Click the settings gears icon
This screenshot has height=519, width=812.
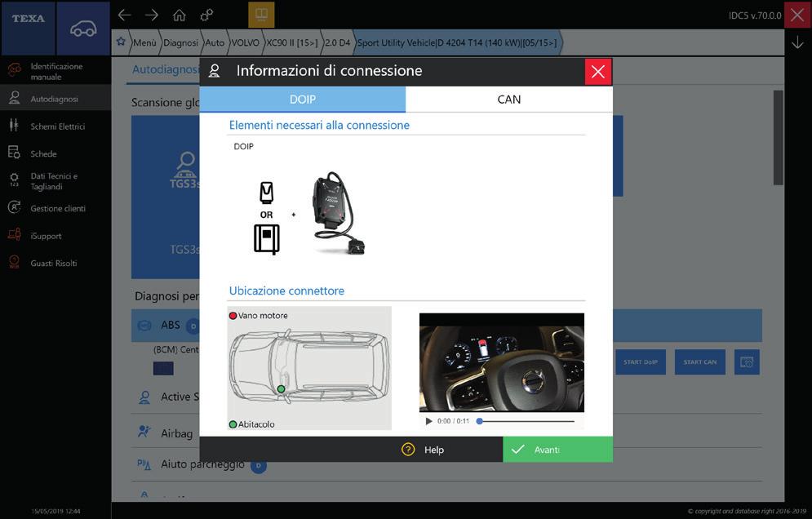tap(206, 15)
